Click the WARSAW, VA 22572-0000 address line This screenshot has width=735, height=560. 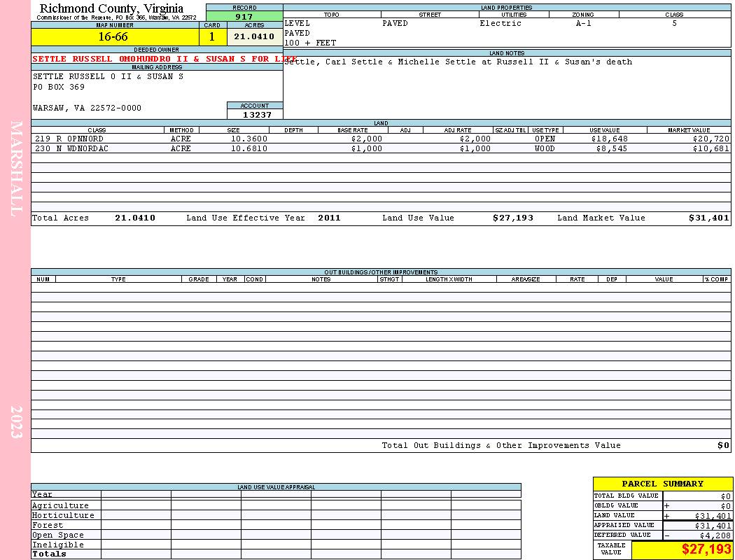87,108
